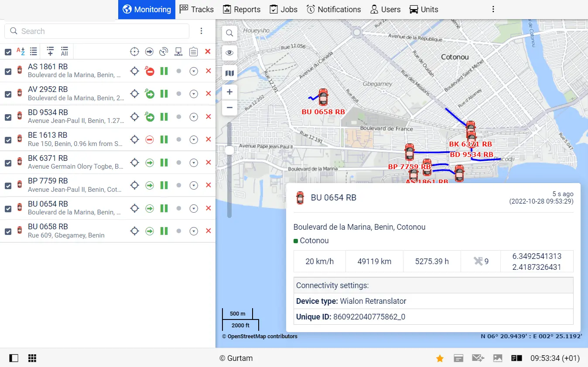Uncheck the BU 0658 RB checkbox

(x=8, y=231)
